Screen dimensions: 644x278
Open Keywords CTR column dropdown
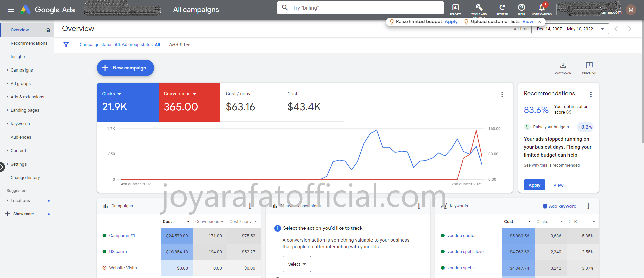[582, 222]
